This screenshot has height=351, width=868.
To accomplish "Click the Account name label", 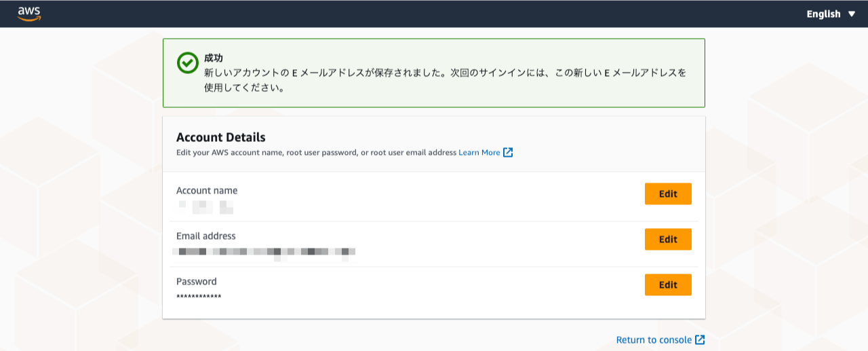I will click(207, 191).
